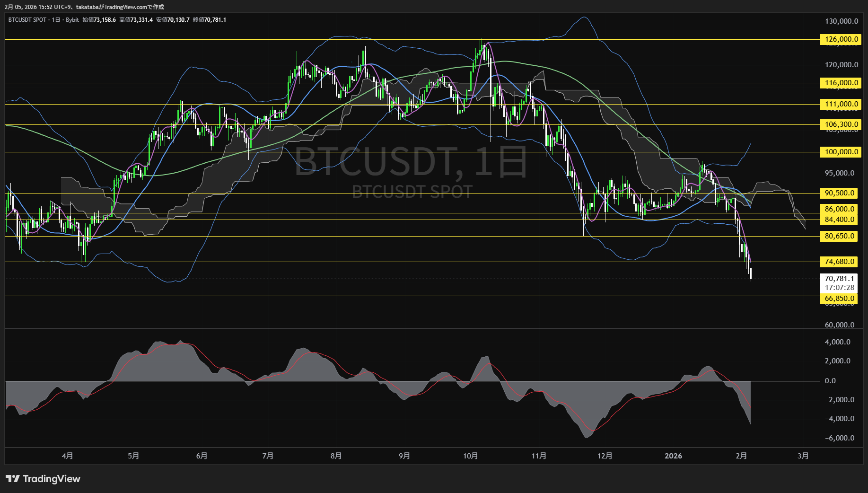
Task: Toggle the yellow 66,850.0 price level label
Action: pyautogui.click(x=838, y=298)
